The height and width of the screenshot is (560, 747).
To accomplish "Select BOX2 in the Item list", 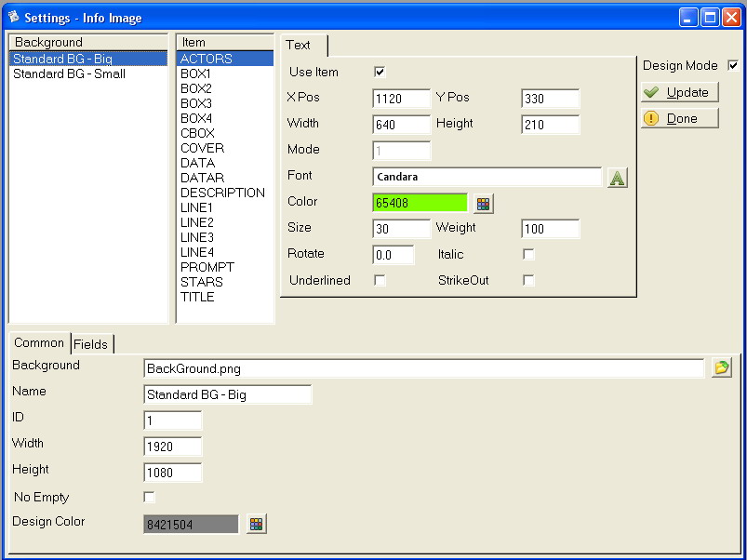I will pyautogui.click(x=225, y=88).
